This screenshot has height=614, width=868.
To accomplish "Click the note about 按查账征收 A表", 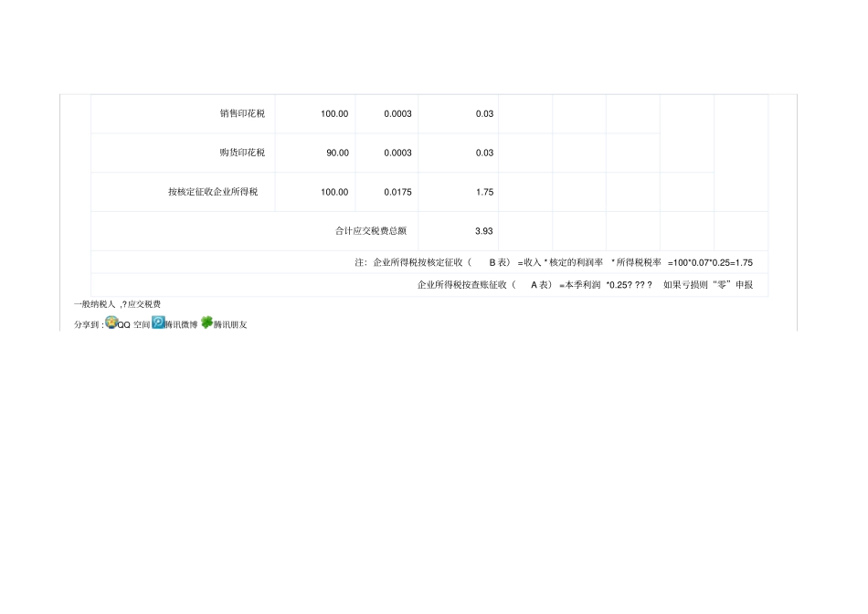I will coord(585,284).
